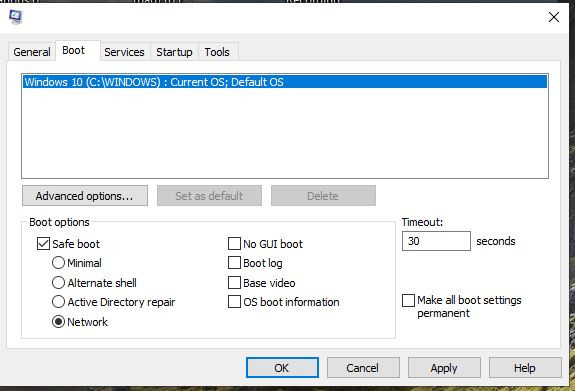Switch to the General tab
This screenshot has width=575, height=391.
point(32,52)
